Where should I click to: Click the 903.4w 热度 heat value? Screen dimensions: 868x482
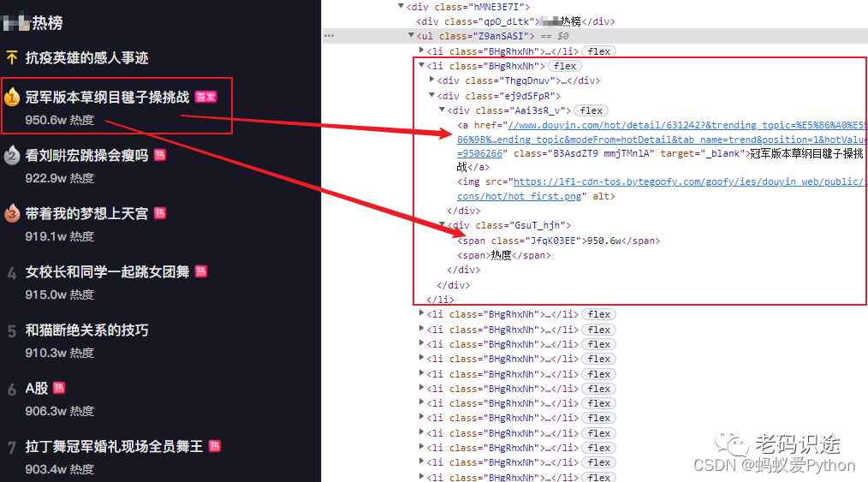click(x=60, y=468)
